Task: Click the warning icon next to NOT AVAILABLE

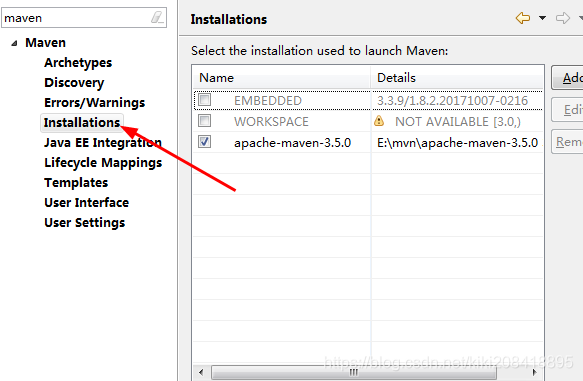Action: point(379,121)
